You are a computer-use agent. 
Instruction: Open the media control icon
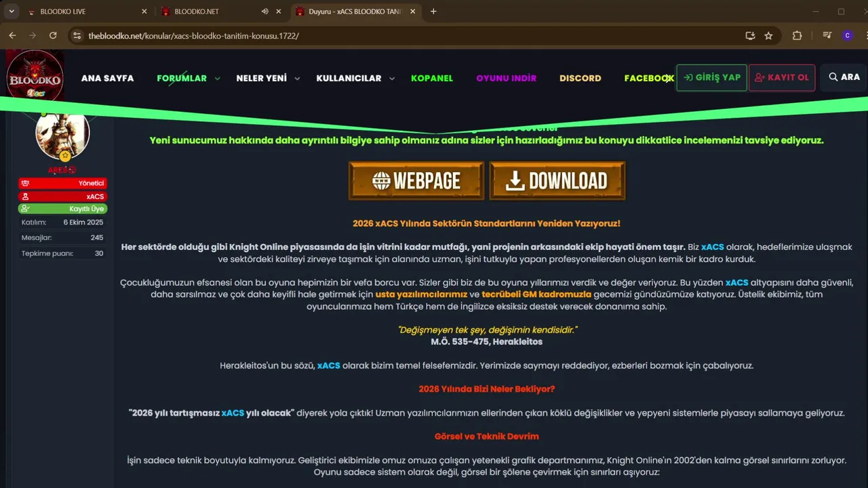click(x=827, y=35)
